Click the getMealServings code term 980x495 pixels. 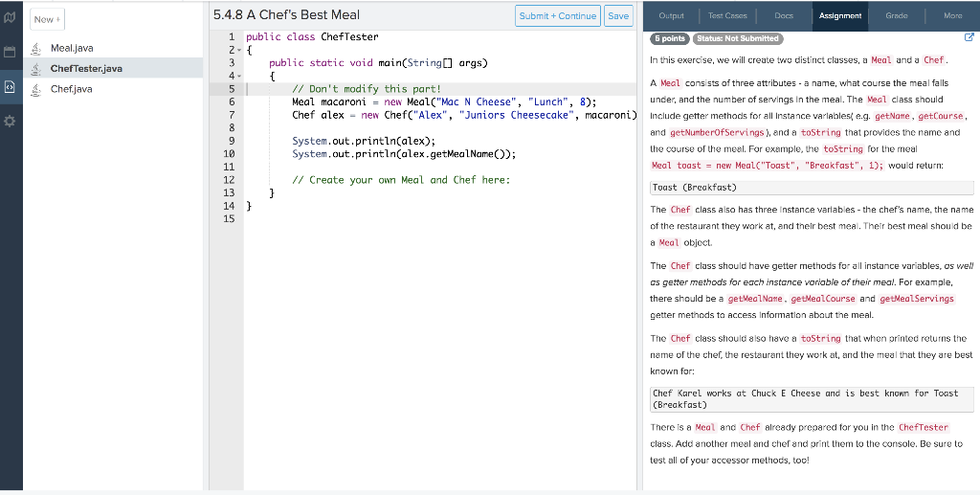[x=917, y=299]
